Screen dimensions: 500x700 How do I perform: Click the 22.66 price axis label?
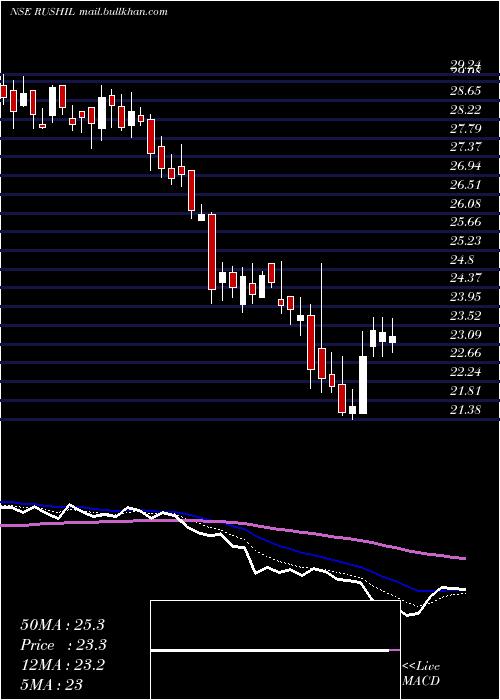click(x=465, y=353)
